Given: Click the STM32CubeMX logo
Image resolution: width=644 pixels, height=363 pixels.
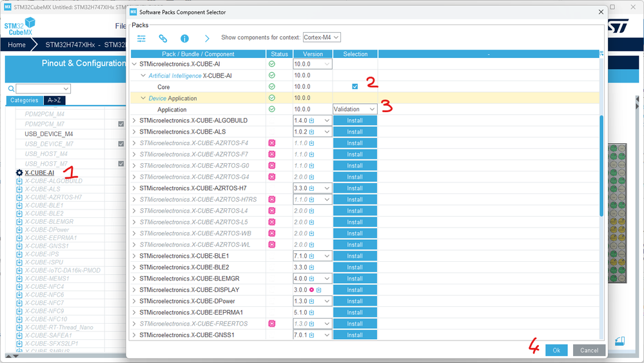Looking at the screenshot, I should click(x=19, y=26).
